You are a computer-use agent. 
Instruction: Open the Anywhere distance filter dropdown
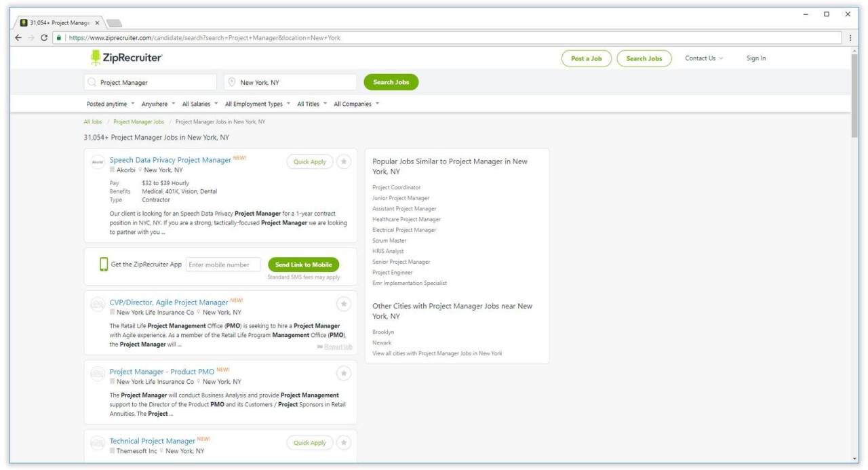tap(159, 104)
